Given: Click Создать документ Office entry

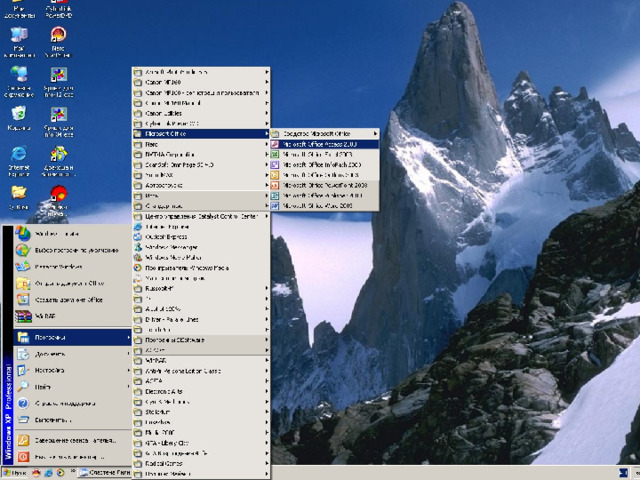Looking at the screenshot, I should point(72,300).
